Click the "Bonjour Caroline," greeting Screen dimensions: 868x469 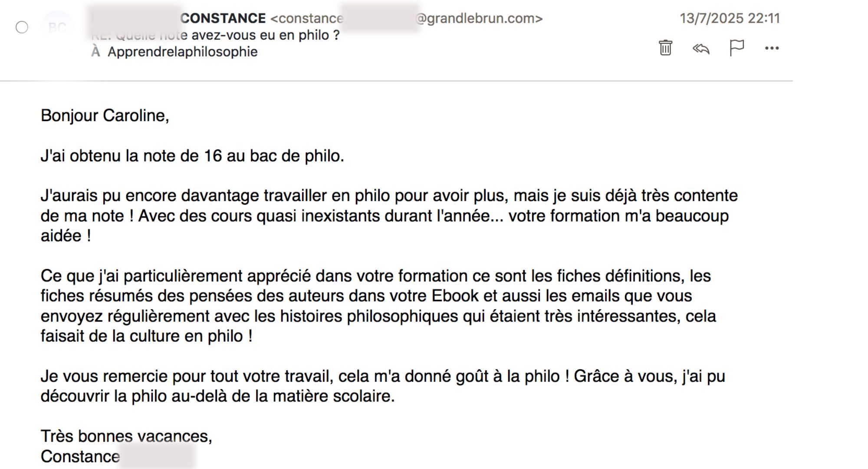pyautogui.click(x=105, y=116)
